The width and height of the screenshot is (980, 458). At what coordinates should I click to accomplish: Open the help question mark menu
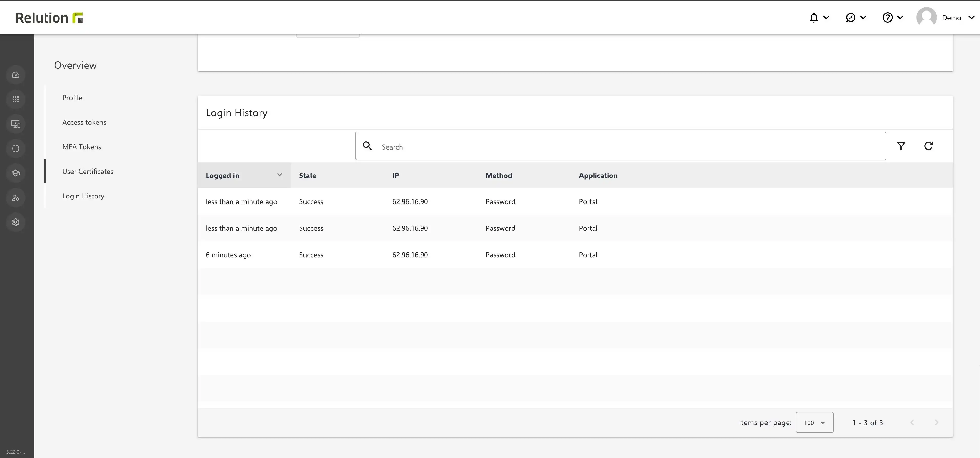[x=887, y=17]
